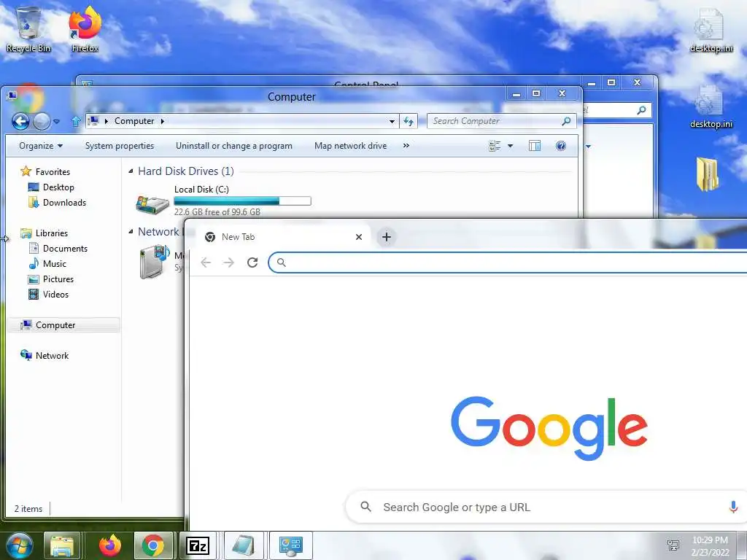Select the lower desktop.ini file icon
The image size is (747, 560).
point(711,106)
